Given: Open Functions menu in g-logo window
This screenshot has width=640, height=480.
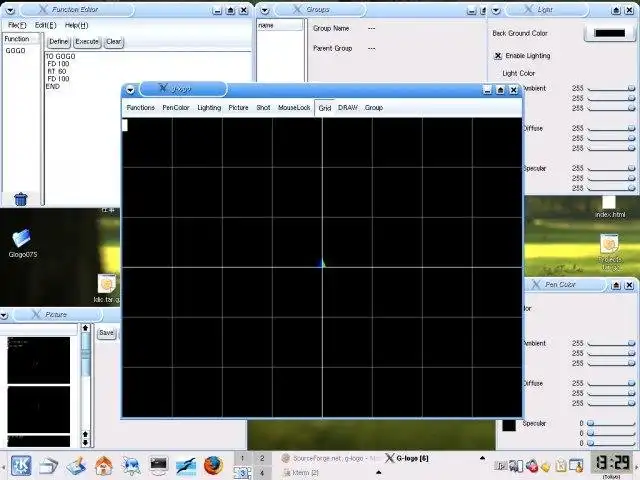Looking at the screenshot, I should (140, 108).
